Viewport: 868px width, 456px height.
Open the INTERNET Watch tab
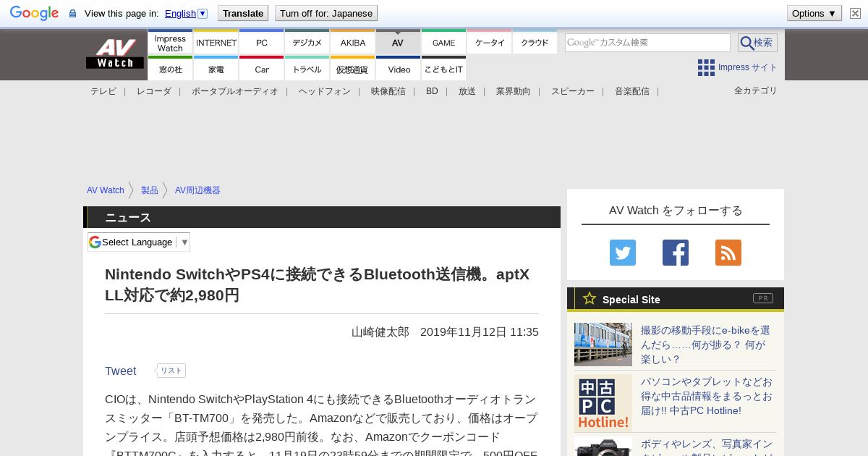click(x=216, y=43)
